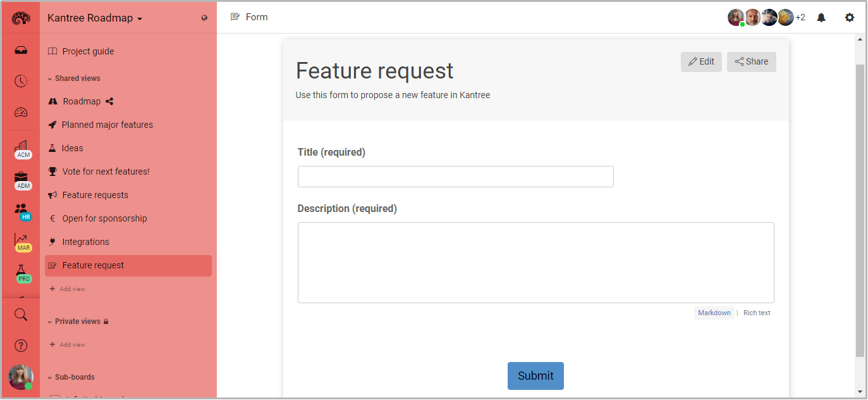The height and width of the screenshot is (400, 868).
Task: Click the Share form button
Action: point(752,62)
